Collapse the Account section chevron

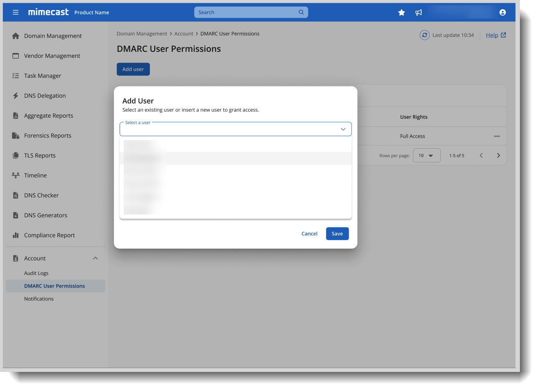point(96,258)
